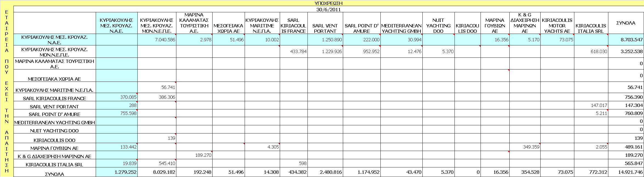Click the column total 772.312
Screen dimensions: 644x177
[591, 172]
